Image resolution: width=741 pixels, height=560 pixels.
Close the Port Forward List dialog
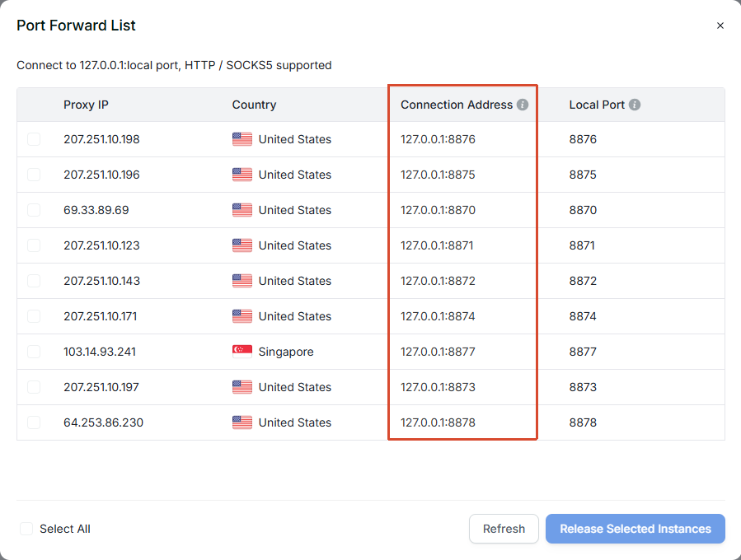pos(720,26)
